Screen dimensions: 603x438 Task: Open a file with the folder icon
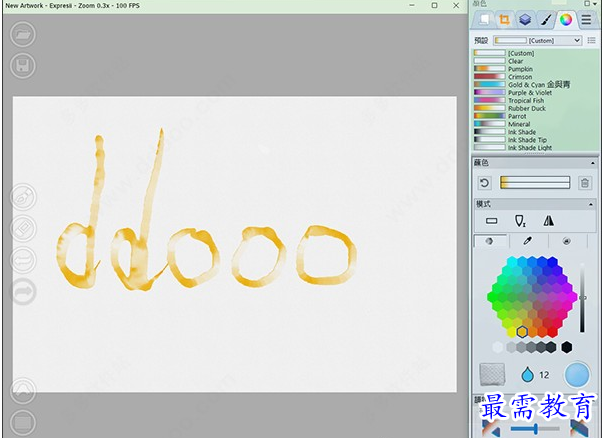[23, 34]
